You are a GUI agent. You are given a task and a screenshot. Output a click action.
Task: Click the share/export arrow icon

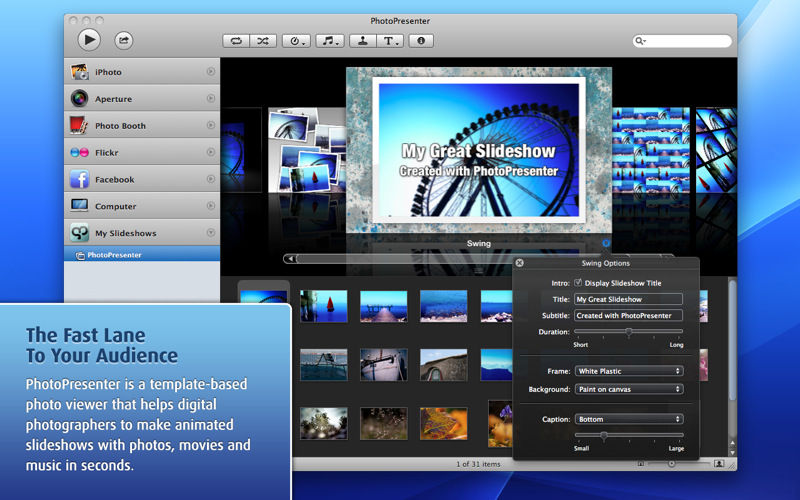tap(123, 40)
